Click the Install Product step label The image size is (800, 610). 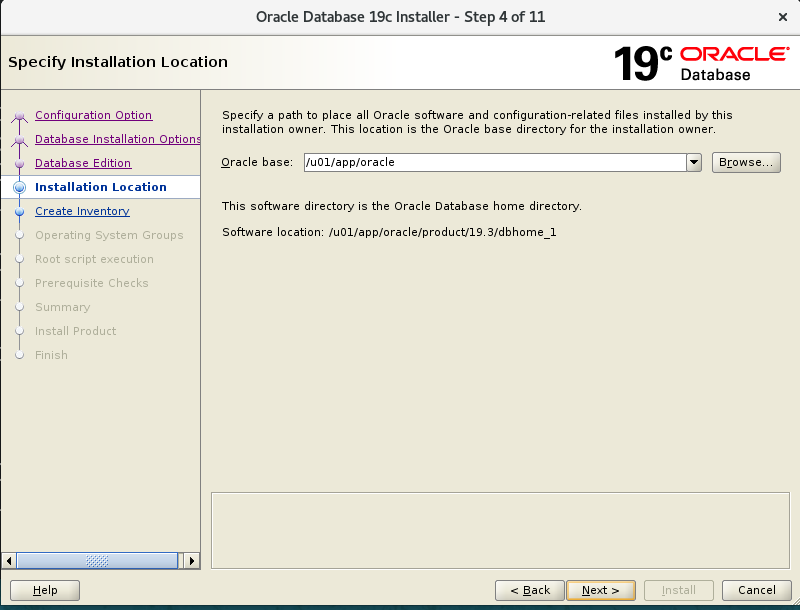(76, 331)
